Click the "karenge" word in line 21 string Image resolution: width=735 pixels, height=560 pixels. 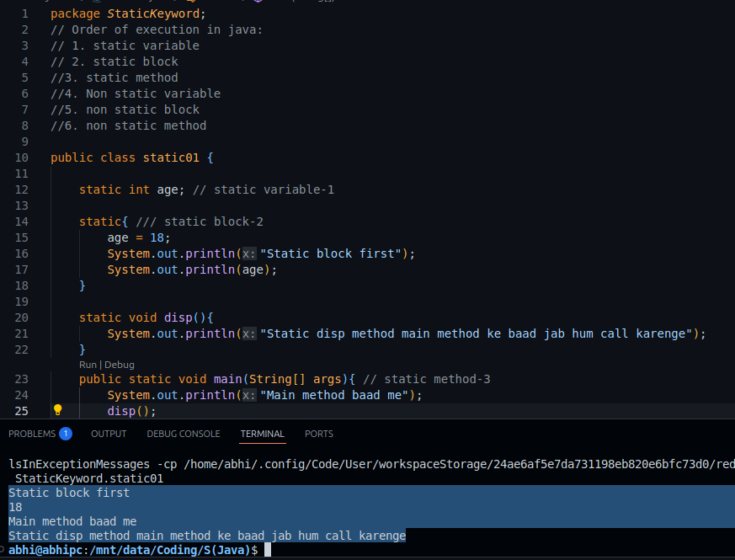pos(661,333)
